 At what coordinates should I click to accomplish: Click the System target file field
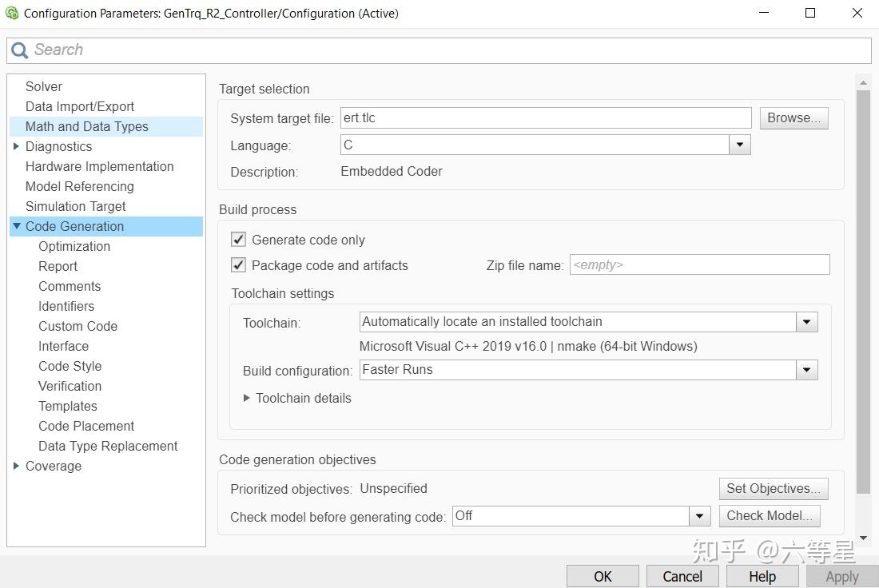pyautogui.click(x=546, y=118)
